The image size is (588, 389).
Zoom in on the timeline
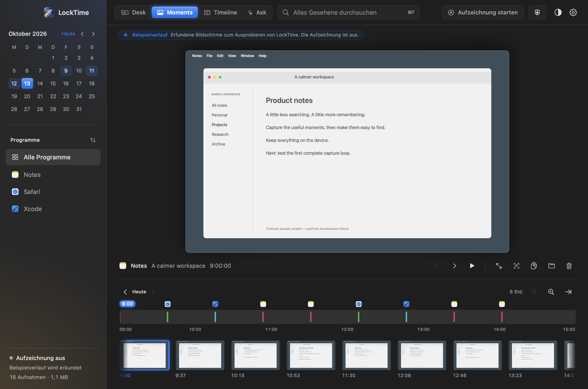(551, 292)
